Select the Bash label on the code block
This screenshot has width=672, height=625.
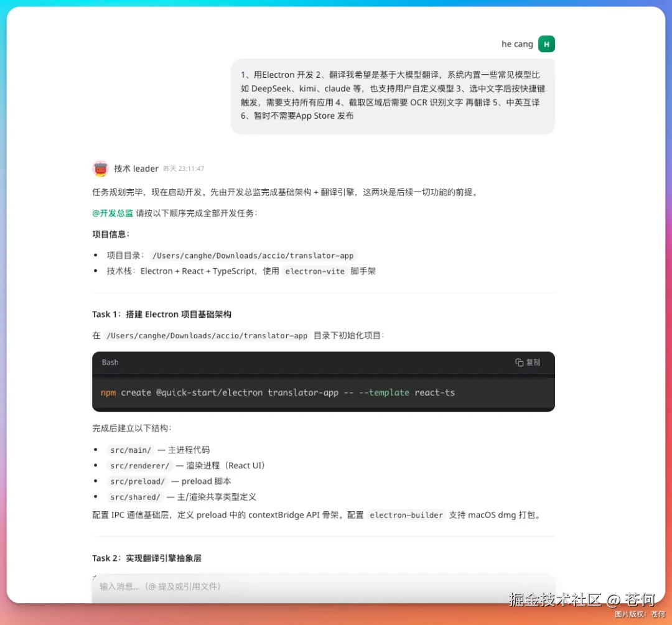[110, 362]
